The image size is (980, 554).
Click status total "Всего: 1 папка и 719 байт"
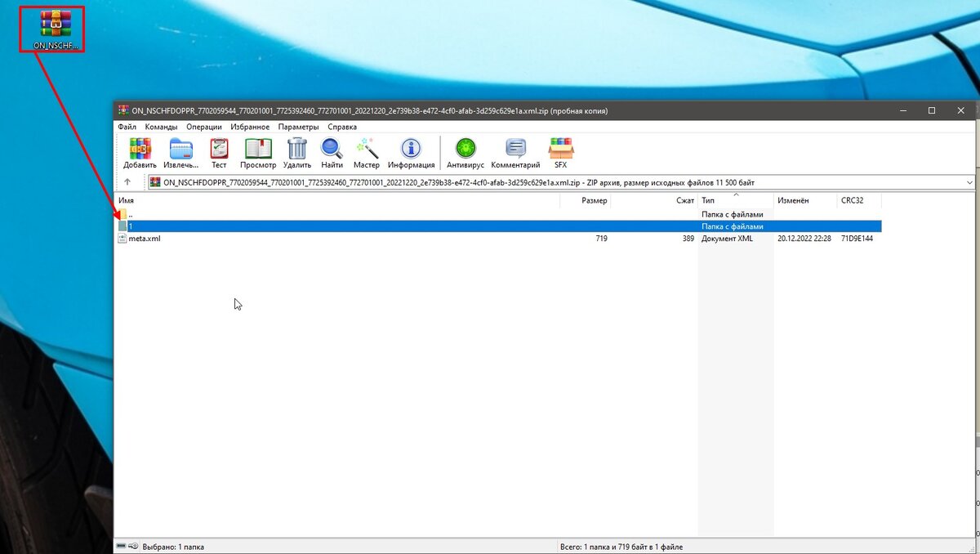pyautogui.click(x=621, y=547)
